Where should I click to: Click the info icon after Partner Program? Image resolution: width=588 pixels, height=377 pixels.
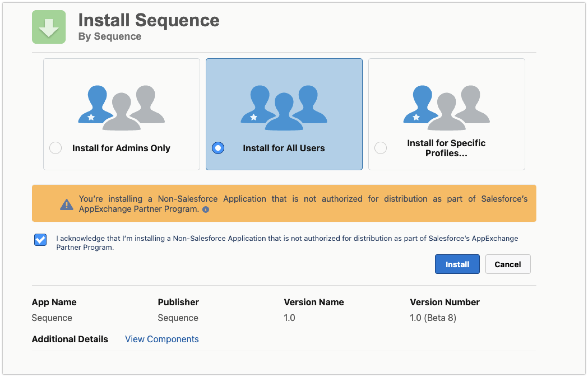(206, 210)
